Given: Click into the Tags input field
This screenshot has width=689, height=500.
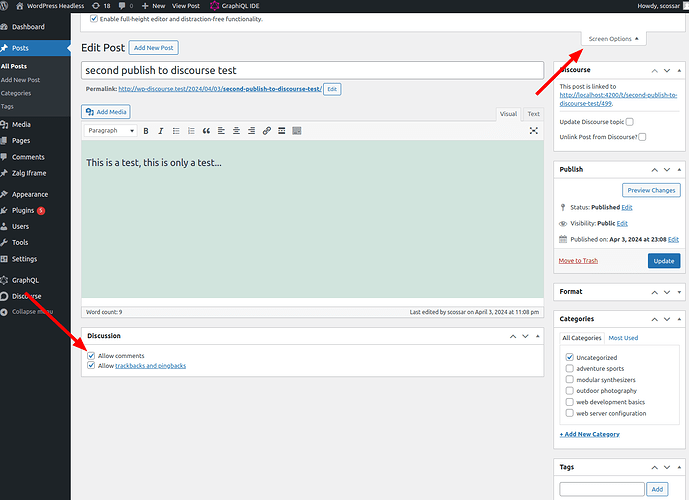Looking at the screenshot, I should click(602, 489).
